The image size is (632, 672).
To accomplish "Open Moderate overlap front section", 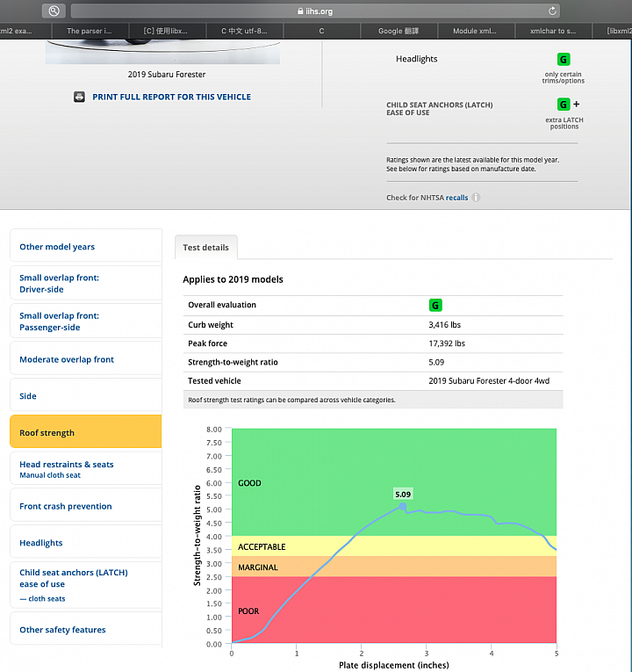I will (x=86, y=359).
